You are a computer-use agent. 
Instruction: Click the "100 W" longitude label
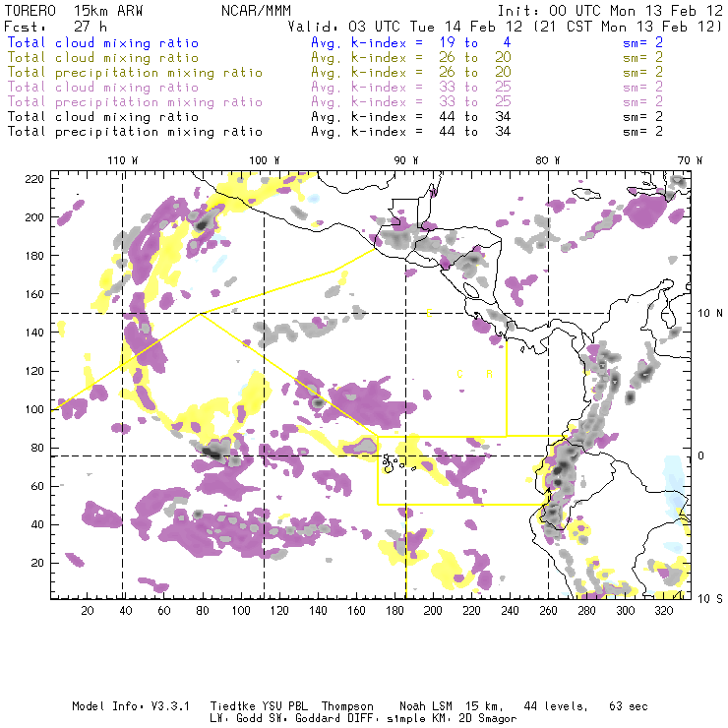(x=265, y=160)
